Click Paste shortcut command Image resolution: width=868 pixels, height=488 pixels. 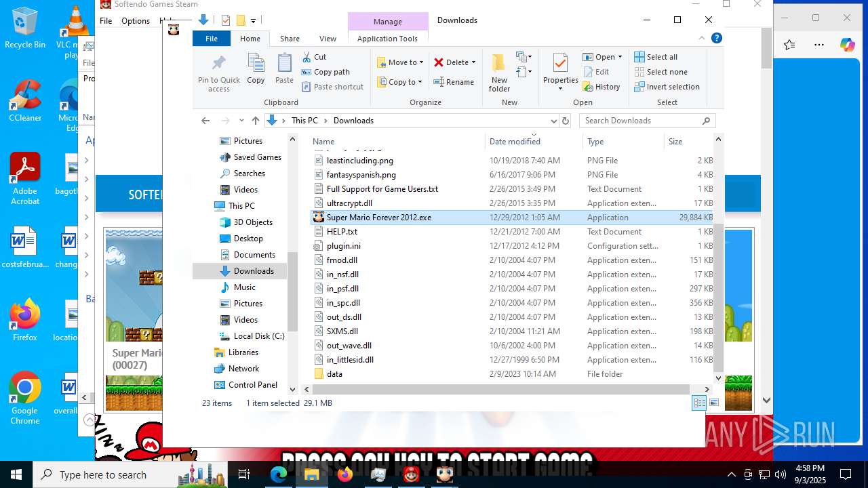pyautogui.click(x=332, y=87)
